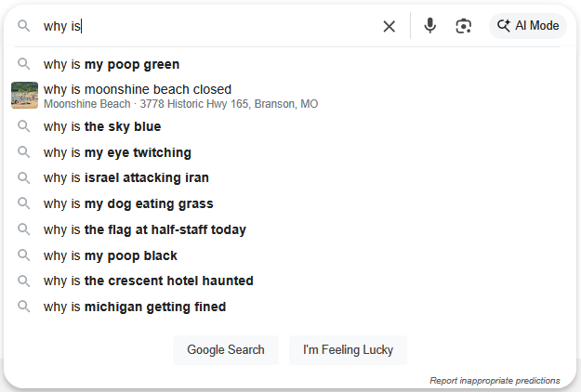Click magnifier icon beside 'my poop green'
Viewport: 581px width, 392px height.
(x=24, y=64)
